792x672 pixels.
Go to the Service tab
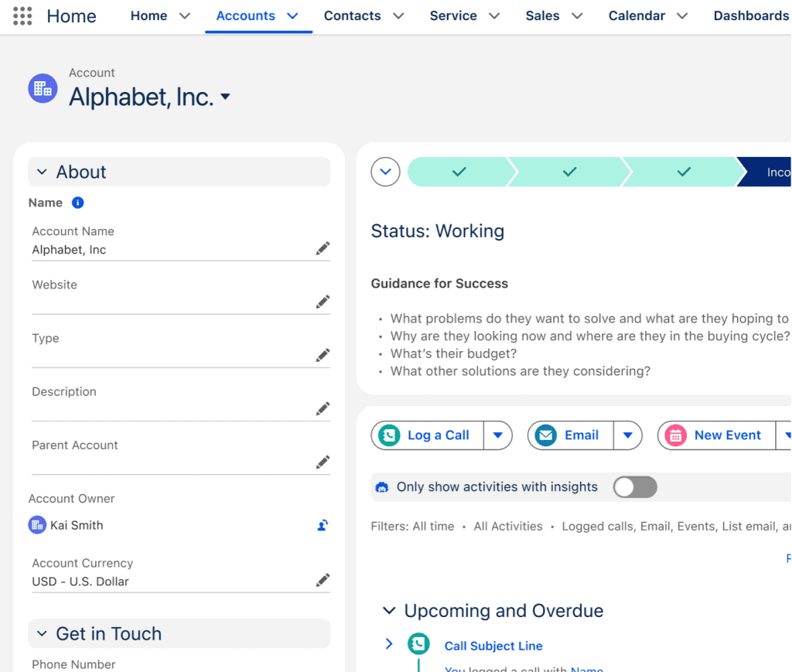click(453, 16)
